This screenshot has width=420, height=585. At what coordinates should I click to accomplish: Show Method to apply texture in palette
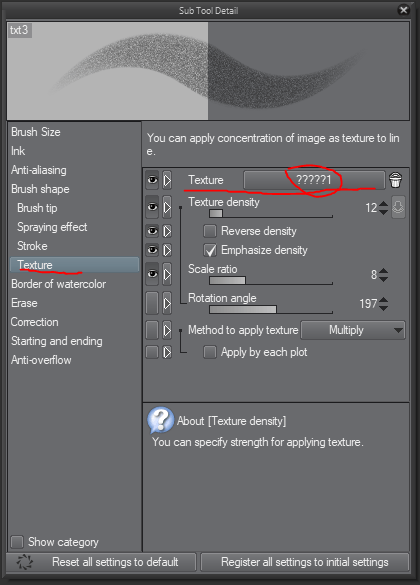click(x=152, y=330)
